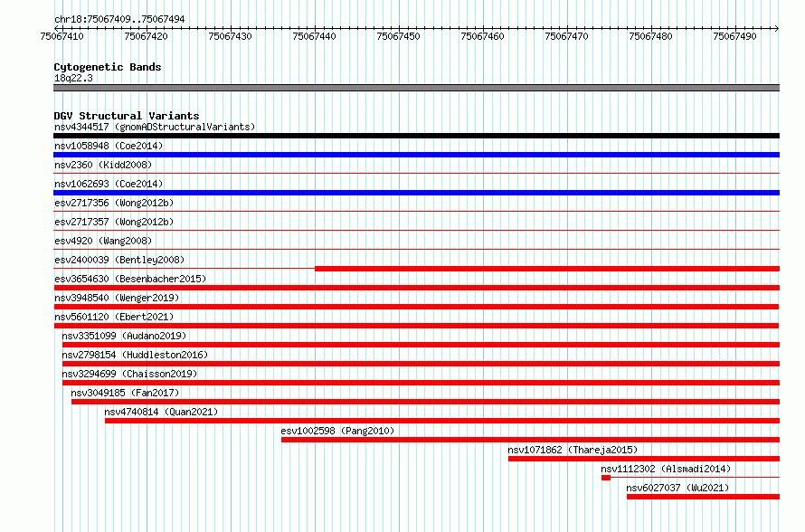The width and height of the screenshot is (805, 532).
Task: Open nsv1062693 (Coe2014) variant label
Action: pos(109,184)
